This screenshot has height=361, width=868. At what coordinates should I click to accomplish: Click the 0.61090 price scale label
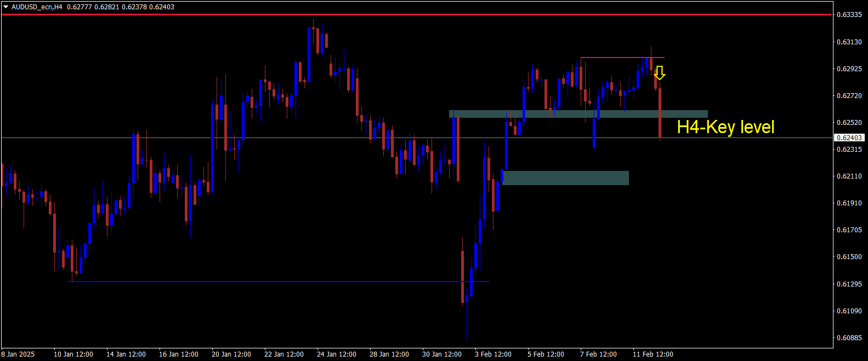[849, 311]
